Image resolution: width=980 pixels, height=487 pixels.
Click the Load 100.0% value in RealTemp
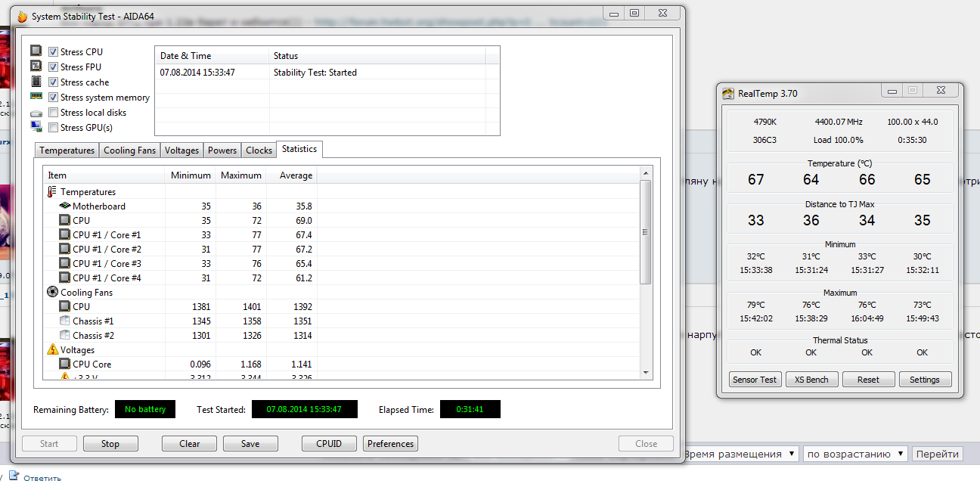click(839, 140)
